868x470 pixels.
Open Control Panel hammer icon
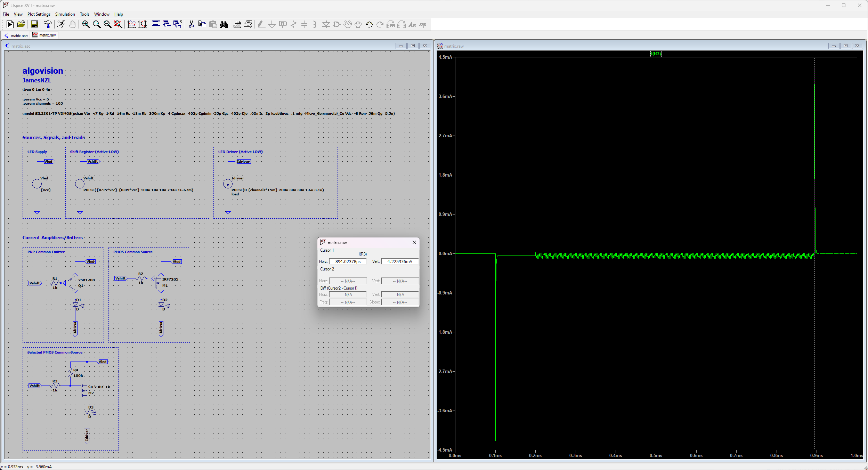pos(48,24)
